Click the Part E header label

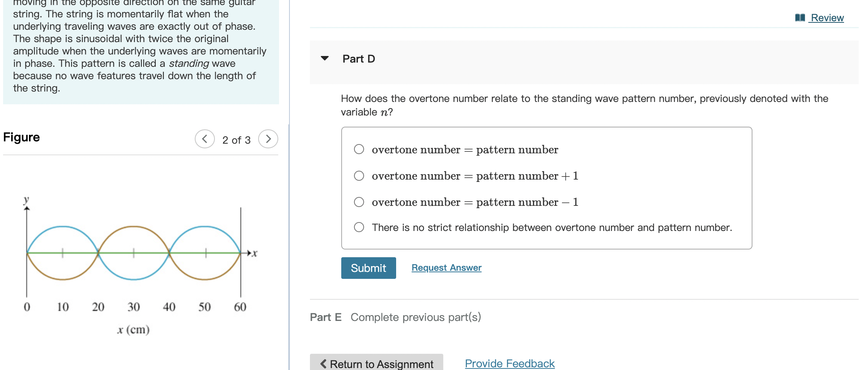[326, 317]
